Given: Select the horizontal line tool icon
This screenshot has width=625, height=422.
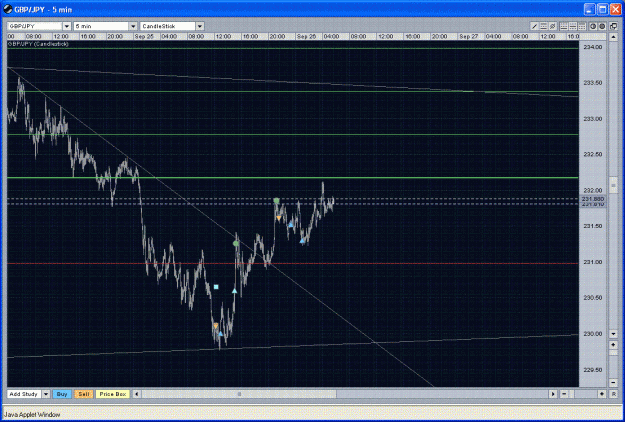Looking at the screenshot, I should pyautogui.click(x=544, y=26).
